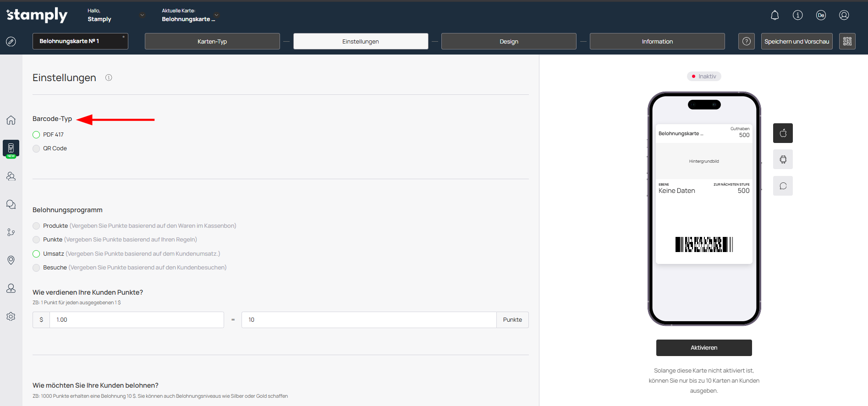Click Speichern und Vorschau button

(796, 41)
